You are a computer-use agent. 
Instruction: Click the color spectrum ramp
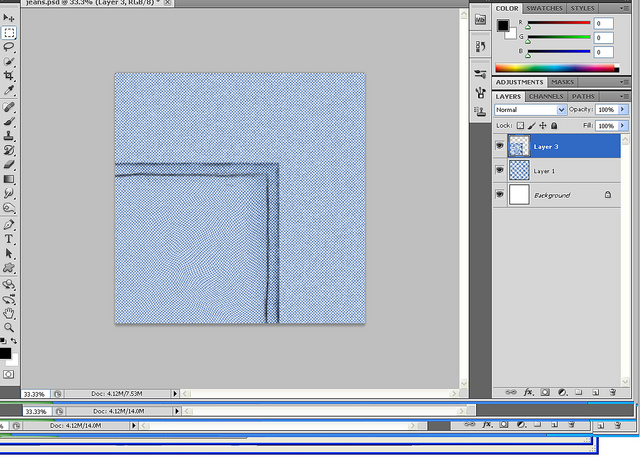(557, 68)
